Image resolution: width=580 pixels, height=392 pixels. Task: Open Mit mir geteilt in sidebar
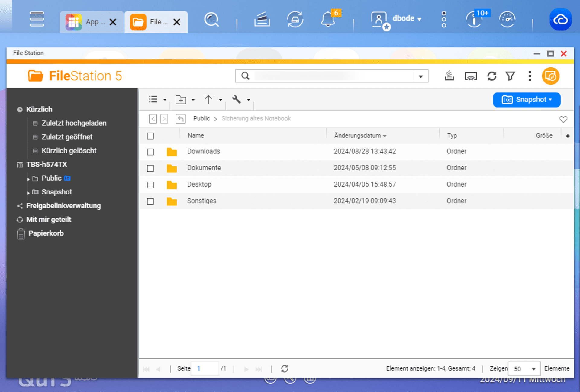point(48,220)
